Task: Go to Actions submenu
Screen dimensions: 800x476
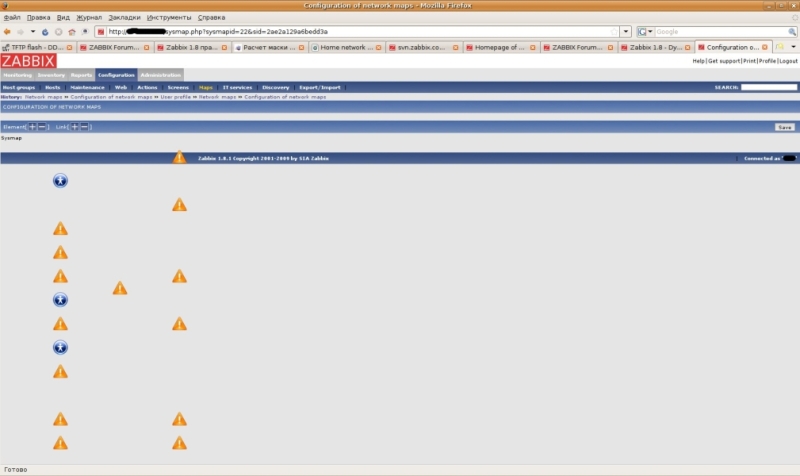Action: coord(147,87)
